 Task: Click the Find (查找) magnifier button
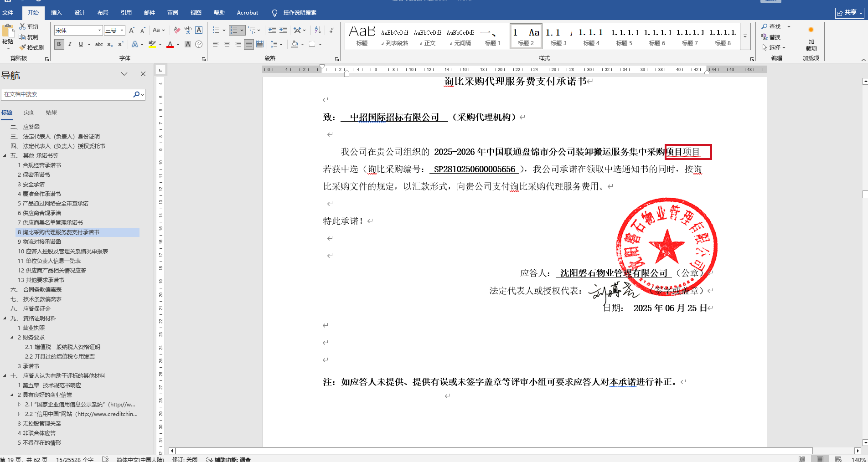click(x=771, y=27)
